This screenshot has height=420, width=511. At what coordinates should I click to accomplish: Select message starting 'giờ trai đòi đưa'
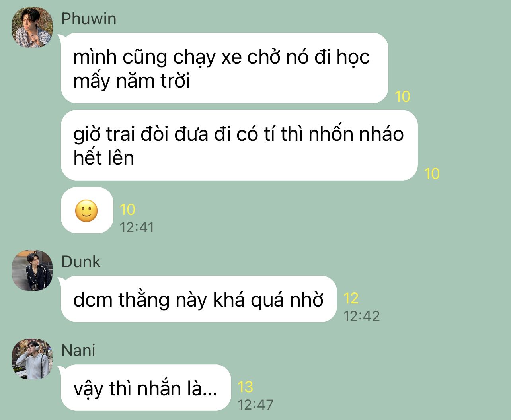pyautogui.click(x=239, y=145)
